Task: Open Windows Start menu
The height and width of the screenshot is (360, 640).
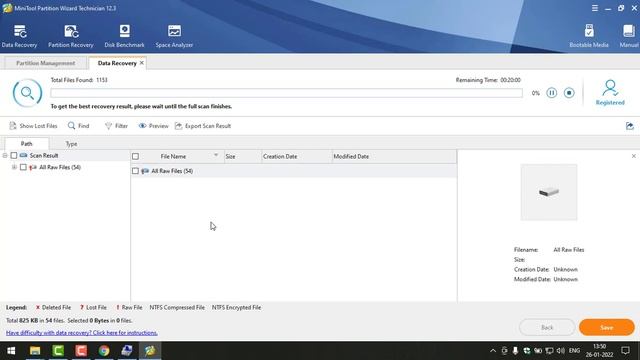Action: (11, 351)
